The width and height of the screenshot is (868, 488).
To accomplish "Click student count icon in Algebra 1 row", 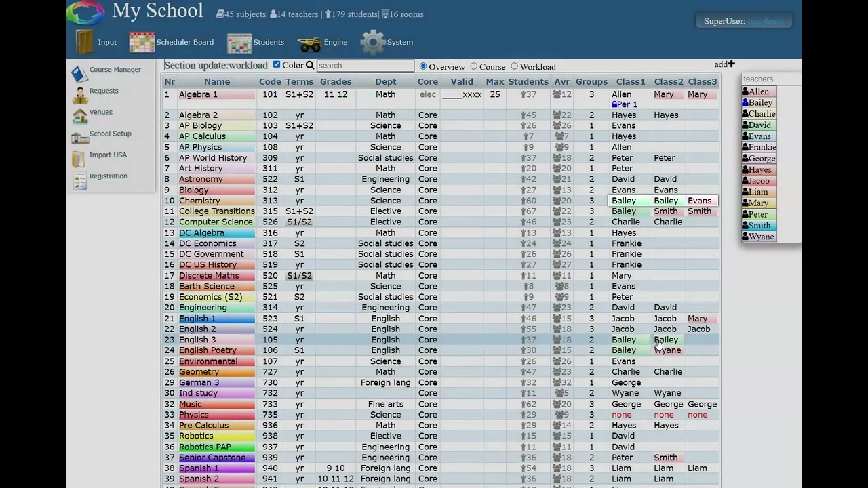I will [523, 95].
